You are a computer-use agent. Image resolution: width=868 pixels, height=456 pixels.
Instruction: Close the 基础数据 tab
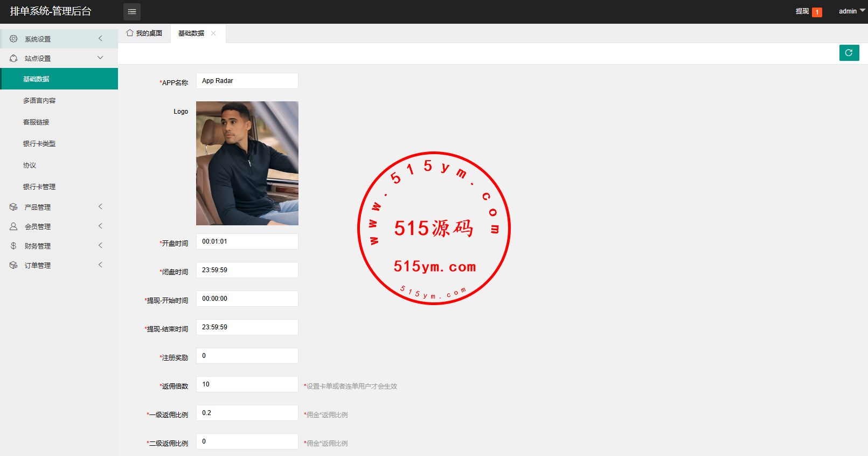(x=213, y=33)
